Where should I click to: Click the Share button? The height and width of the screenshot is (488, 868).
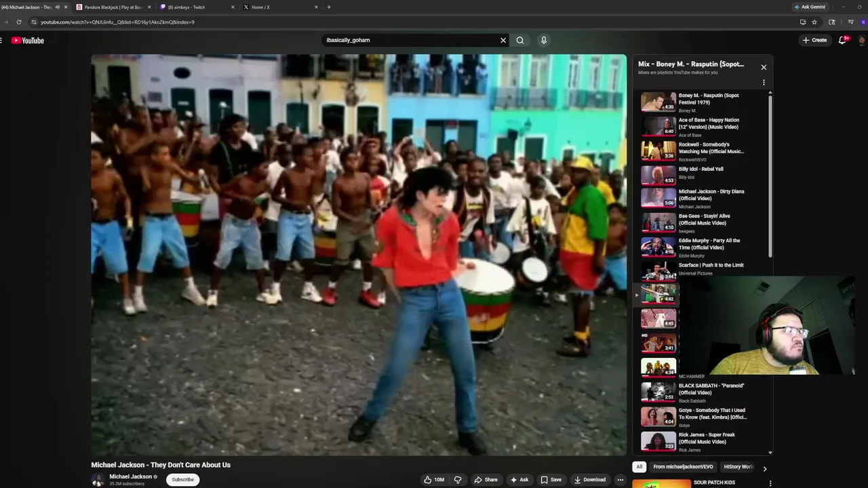coord(486,480)
